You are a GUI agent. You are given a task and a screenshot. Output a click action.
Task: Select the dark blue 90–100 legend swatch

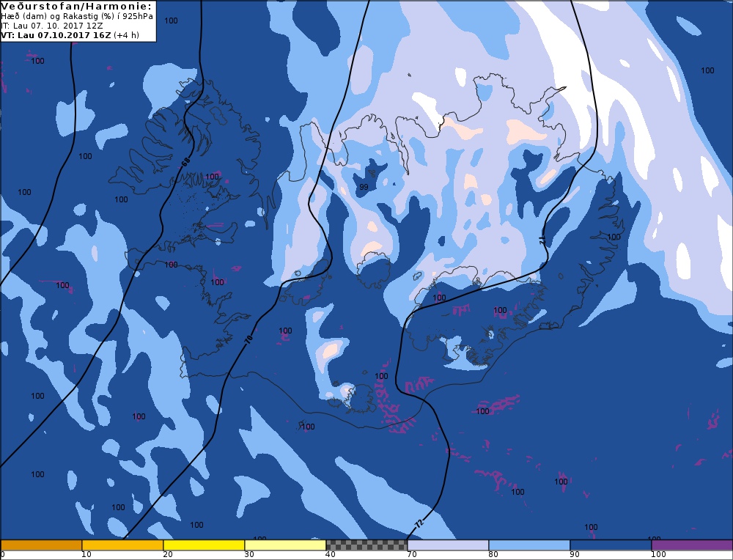[611, 545]
